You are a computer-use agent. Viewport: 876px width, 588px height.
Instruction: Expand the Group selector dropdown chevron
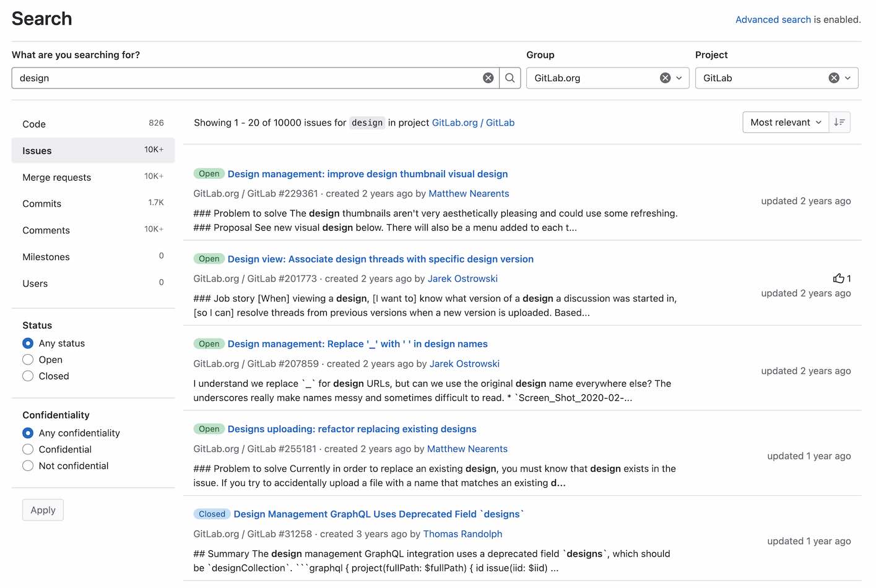pyautogui.click(x=679, y=77)
